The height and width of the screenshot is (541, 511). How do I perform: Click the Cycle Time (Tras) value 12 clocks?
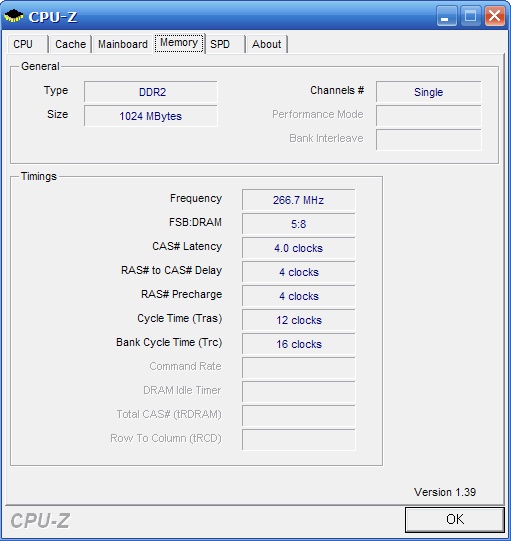click(298, 320)
